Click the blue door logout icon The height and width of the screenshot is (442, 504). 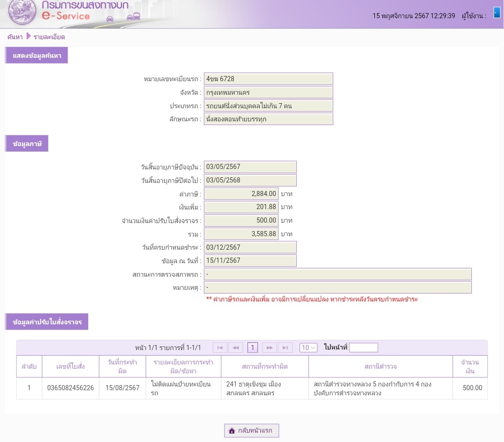[x=497, y=13]
